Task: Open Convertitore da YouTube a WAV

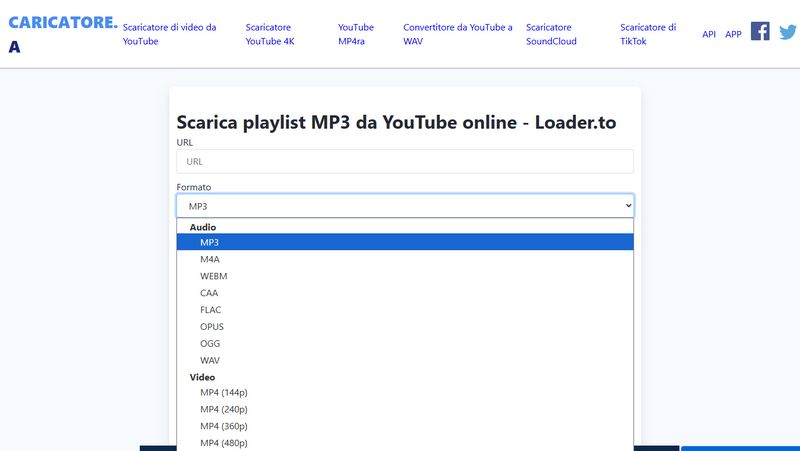Action: click(x=458, y=34)
